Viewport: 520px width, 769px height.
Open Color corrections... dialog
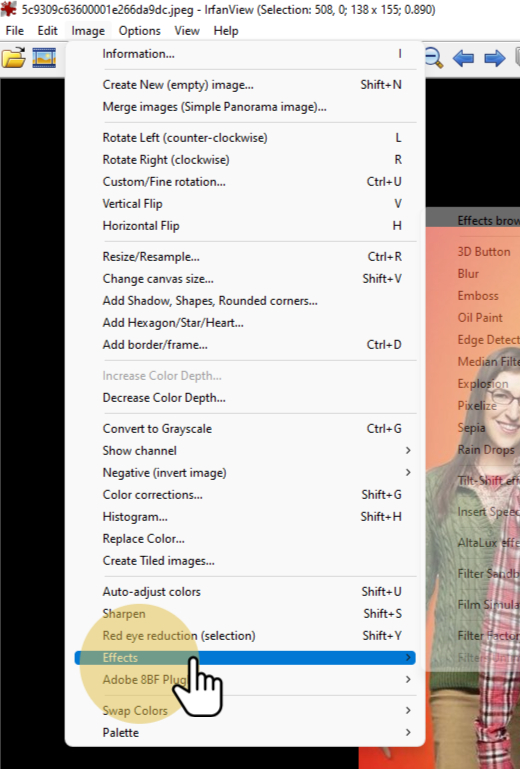pyautogui.click(x=245, y=495)
